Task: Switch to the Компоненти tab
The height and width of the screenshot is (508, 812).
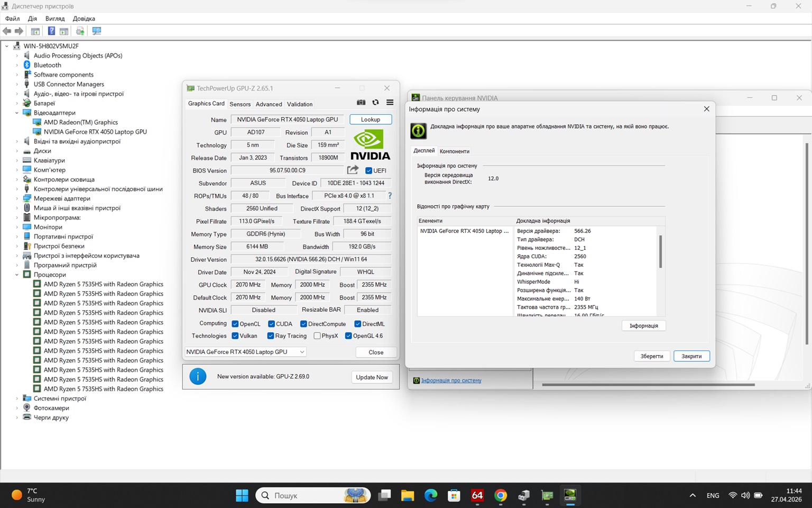Action: (x=454, y=151)
